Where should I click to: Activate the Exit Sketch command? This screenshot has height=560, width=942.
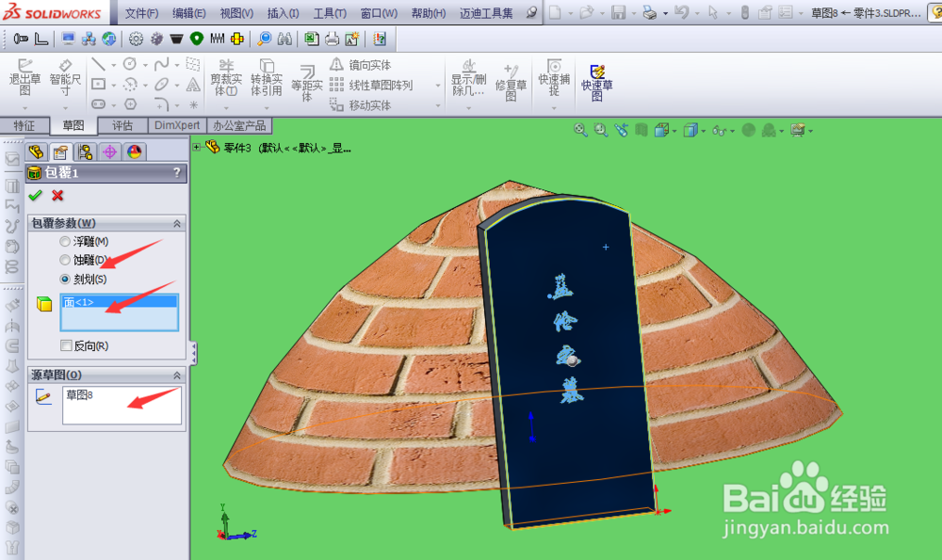tap(25, 78)
